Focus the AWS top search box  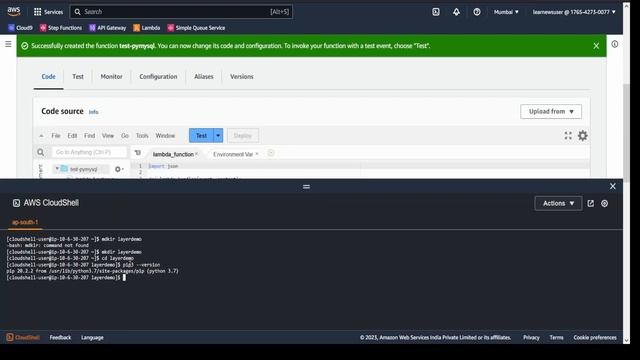tap(181, 12)
